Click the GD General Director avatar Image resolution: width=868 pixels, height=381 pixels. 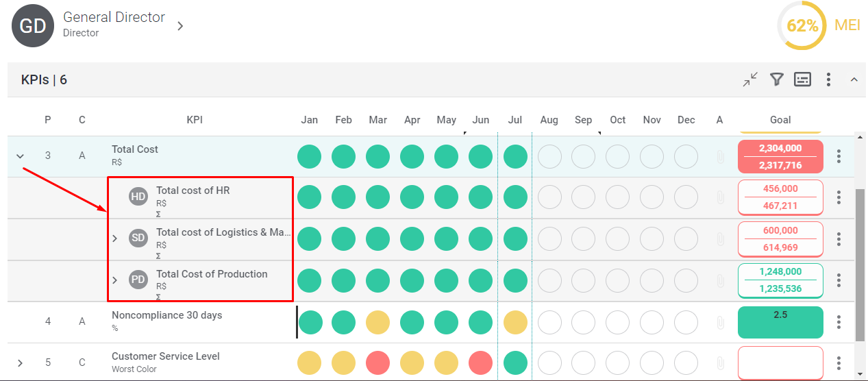[32, 26]
